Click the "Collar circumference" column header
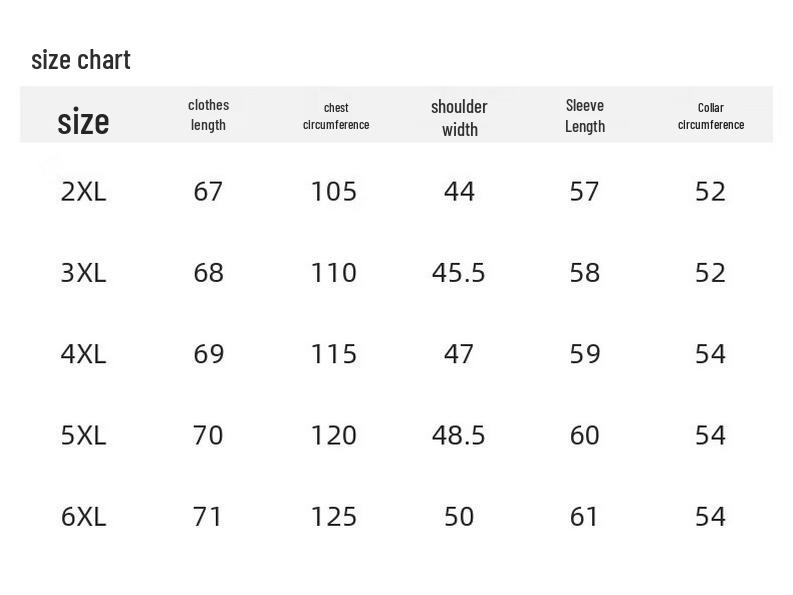Screen dimensions: 793x595 [x=711, y=116]
